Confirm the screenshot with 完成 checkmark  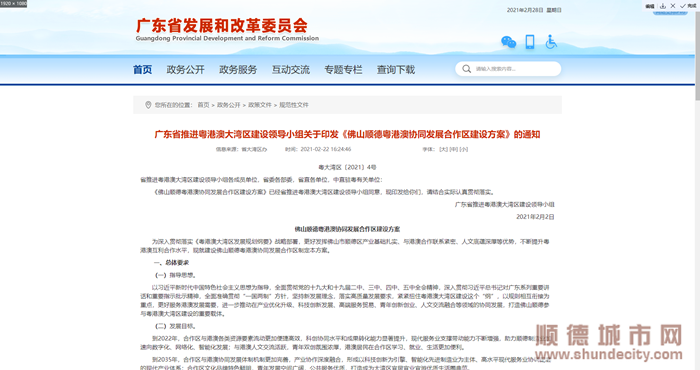click(688, 6)
